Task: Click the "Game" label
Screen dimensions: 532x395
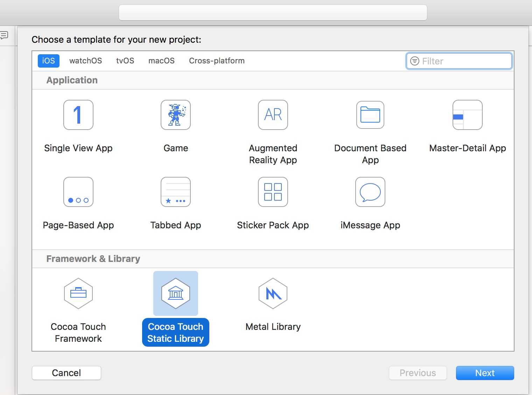Action: point(176,148)
